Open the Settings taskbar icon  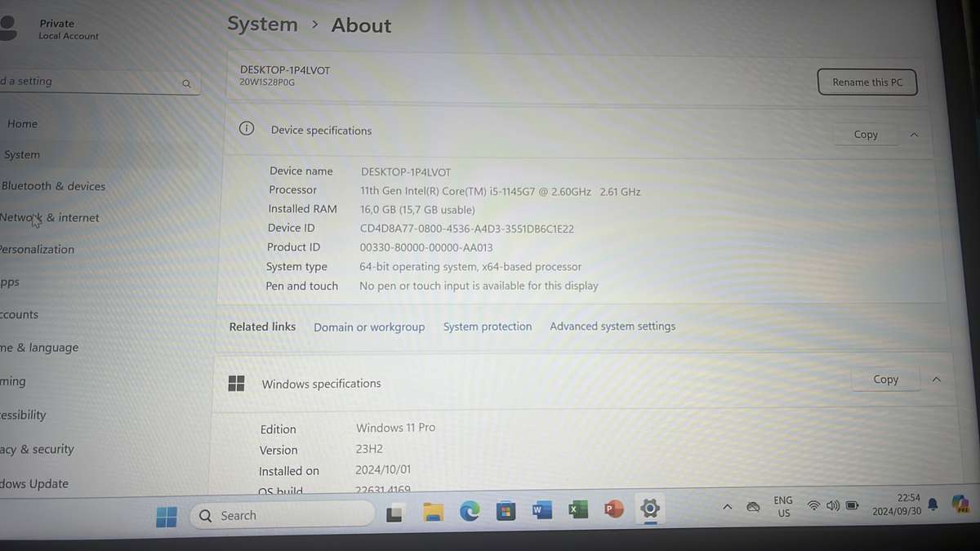point(650,509)
